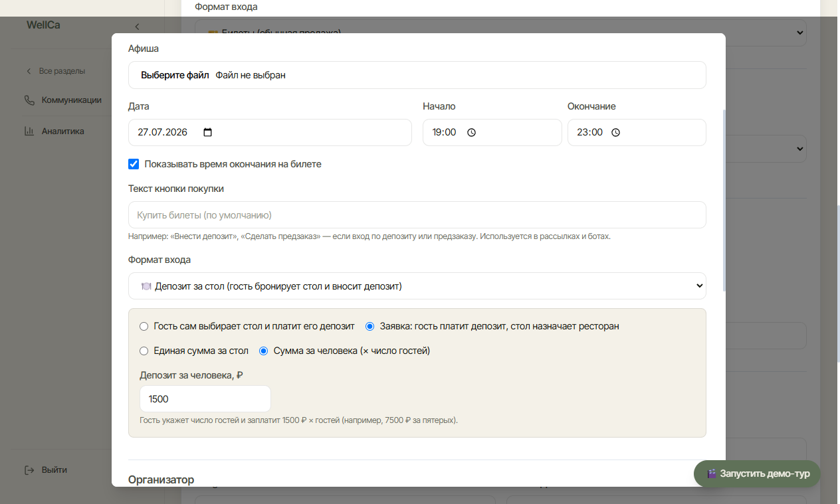This screenshot has height=504, width=840.
Task: Open the calendar picker icon in Дата field
Action: tap(207, 132)
